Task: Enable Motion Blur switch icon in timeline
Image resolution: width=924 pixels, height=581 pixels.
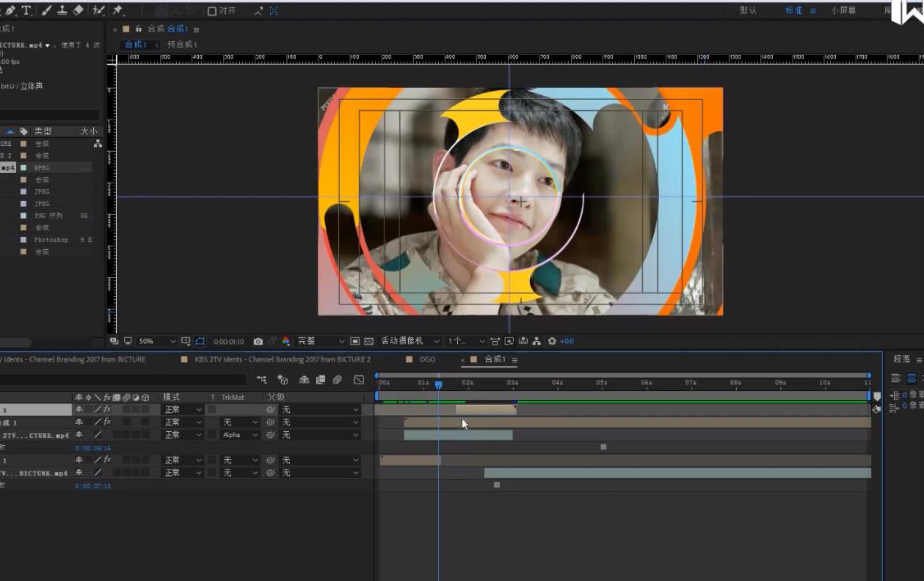Action: pos(337,380)
